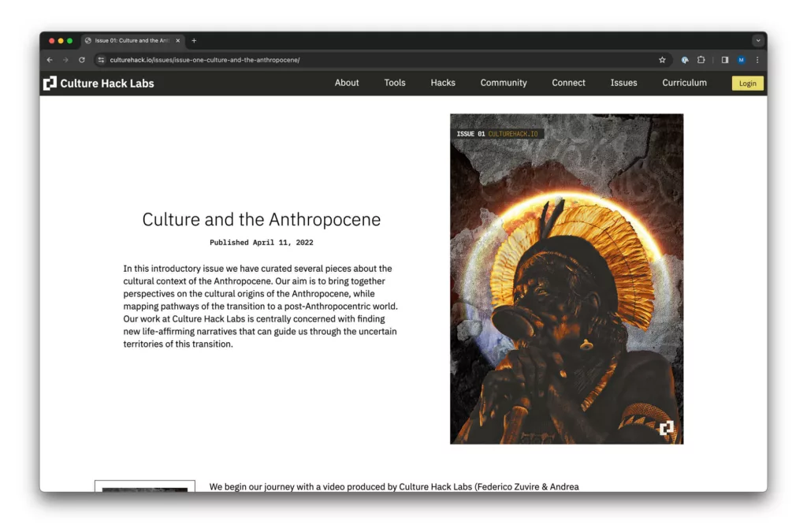807x532 pixels.
Task: Click the Culture Hack Labs logo icon
Action: [x=50, y=83]
